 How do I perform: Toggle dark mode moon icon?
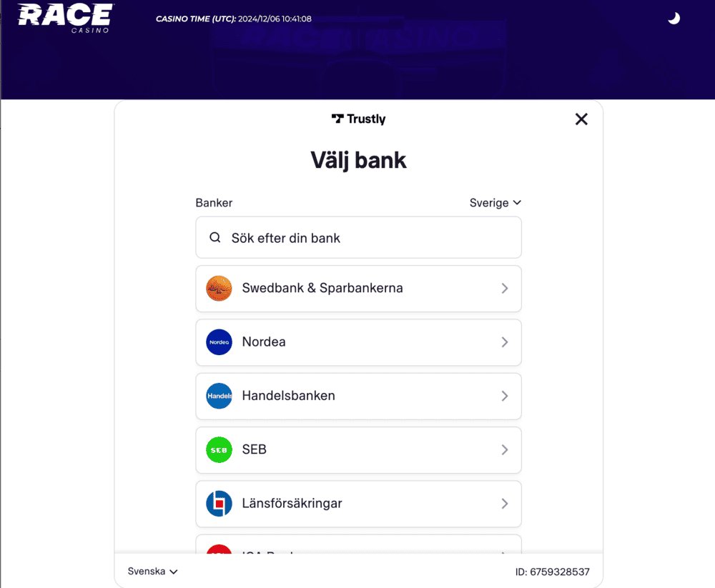674,19
